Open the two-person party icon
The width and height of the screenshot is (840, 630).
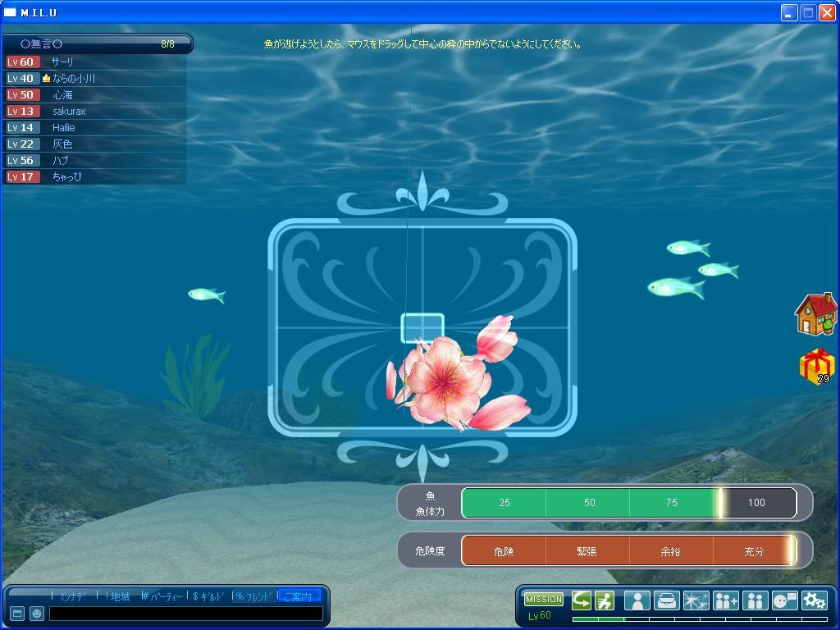pos(755,600)
